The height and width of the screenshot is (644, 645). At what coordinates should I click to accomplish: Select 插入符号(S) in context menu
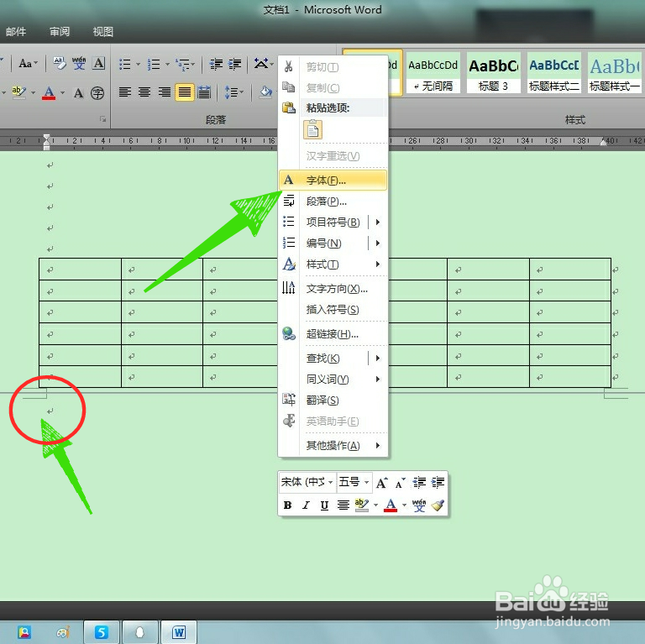pyautogui.click(x=333, y=310)
